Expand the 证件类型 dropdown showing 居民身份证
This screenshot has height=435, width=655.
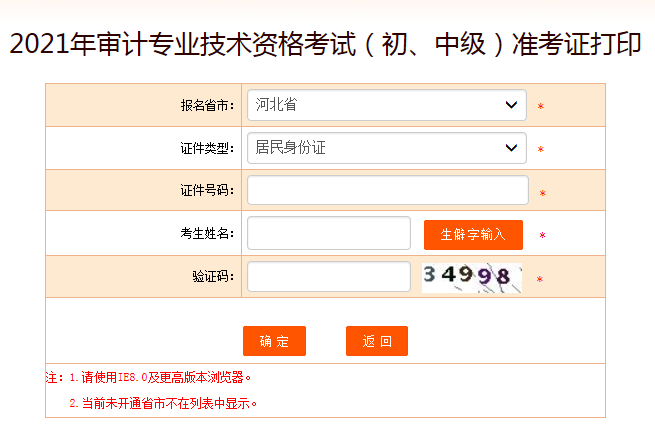[x=386, y=149]
